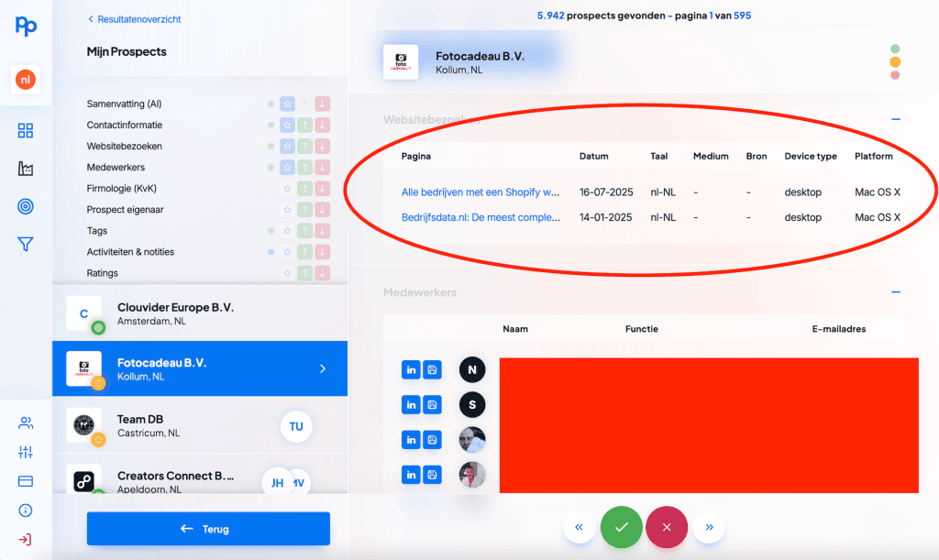Open the sliders settings icon in sidebar
939x560 pixels.
pyautogui.click(x=26, y=452)
